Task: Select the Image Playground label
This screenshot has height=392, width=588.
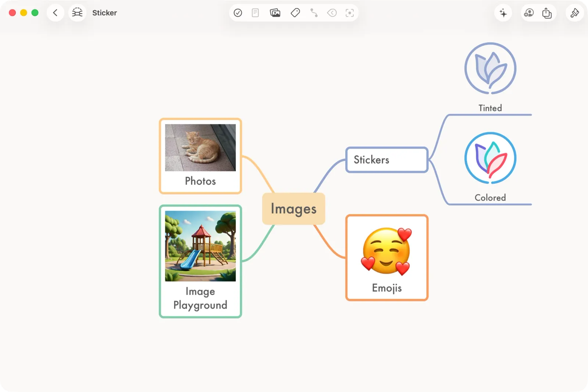Action: pos(200,298)
